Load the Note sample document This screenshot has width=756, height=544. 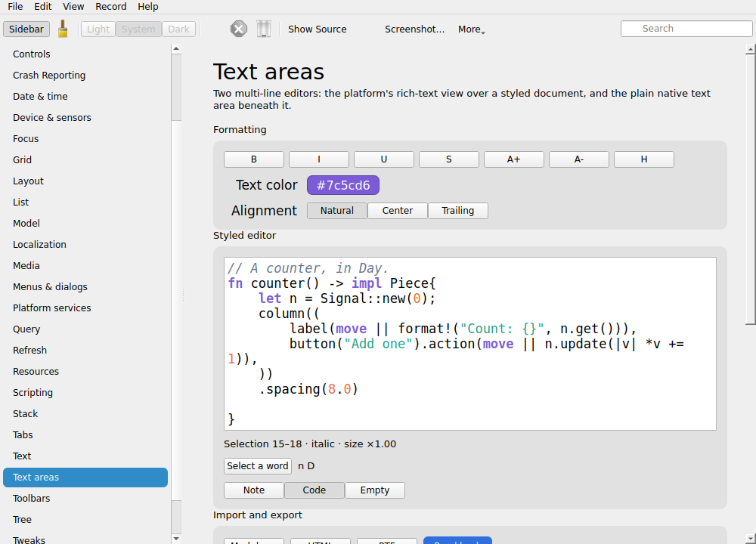coord(254,490)
